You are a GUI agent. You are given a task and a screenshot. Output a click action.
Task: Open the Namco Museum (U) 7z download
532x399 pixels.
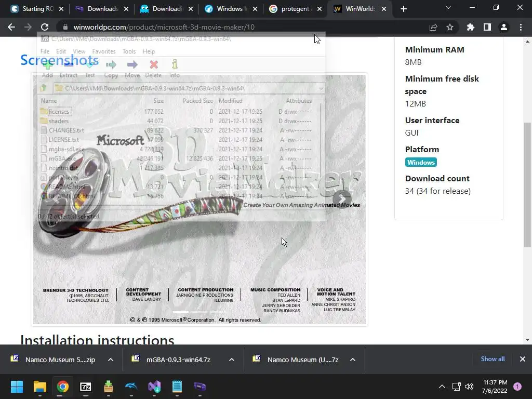296,360
